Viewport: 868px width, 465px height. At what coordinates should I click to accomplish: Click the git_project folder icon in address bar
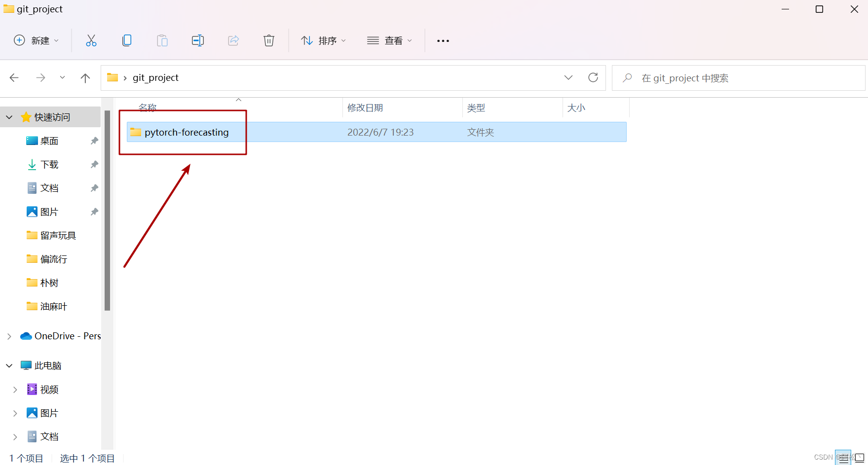(113, 77)
